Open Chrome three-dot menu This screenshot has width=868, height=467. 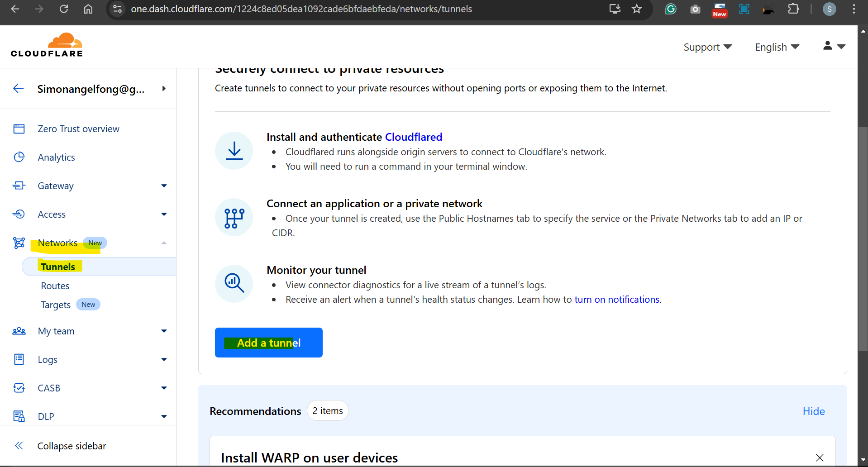854,9
